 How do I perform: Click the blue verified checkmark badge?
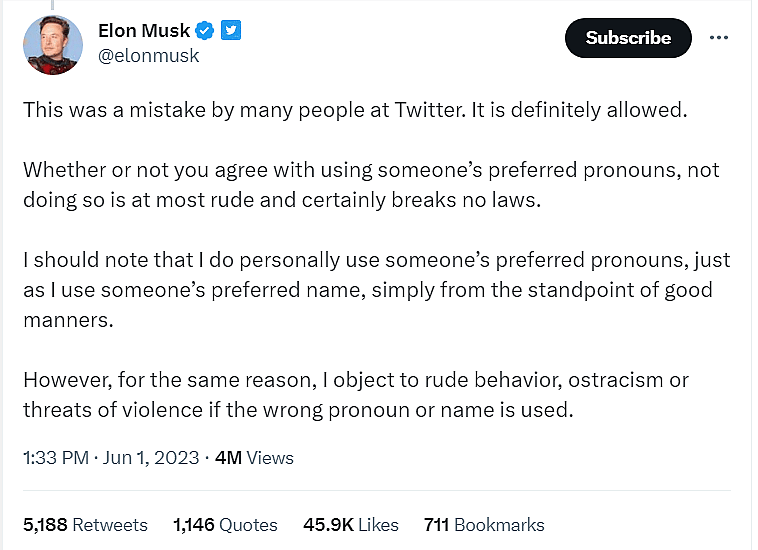pos(205,31)
